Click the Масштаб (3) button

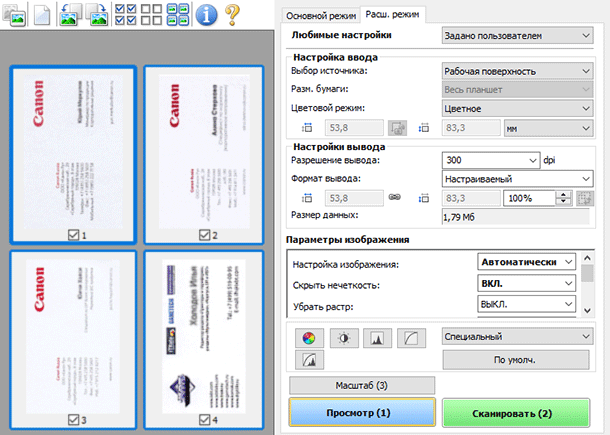tap(362, 386)
